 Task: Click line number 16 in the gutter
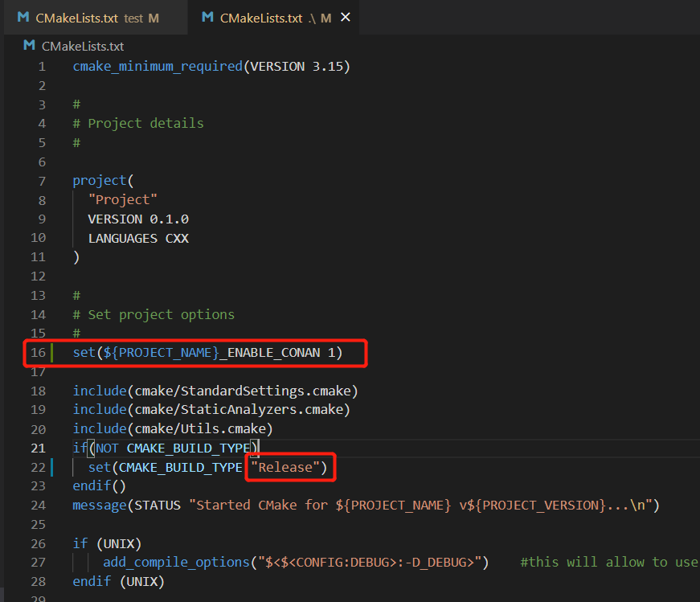coord(39,352)
